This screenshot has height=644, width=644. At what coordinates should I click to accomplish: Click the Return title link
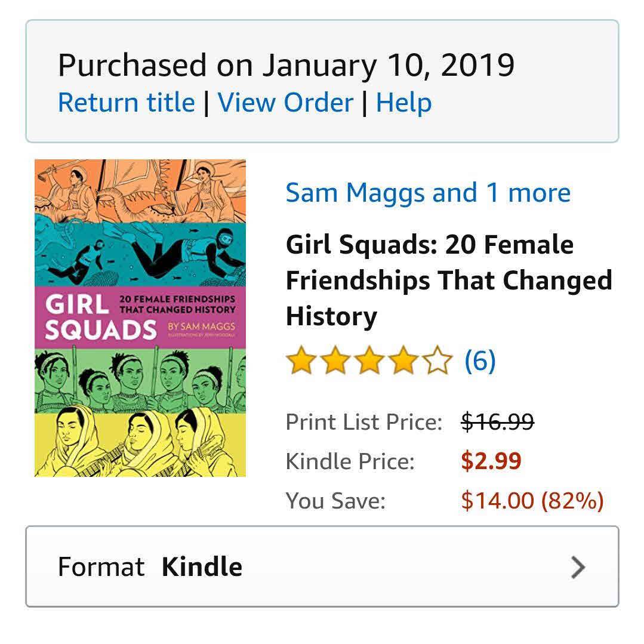click(126, 103)
